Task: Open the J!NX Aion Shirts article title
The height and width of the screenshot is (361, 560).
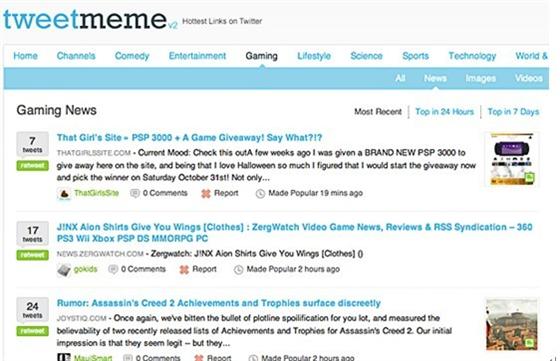Action: [x=295, y=232]
